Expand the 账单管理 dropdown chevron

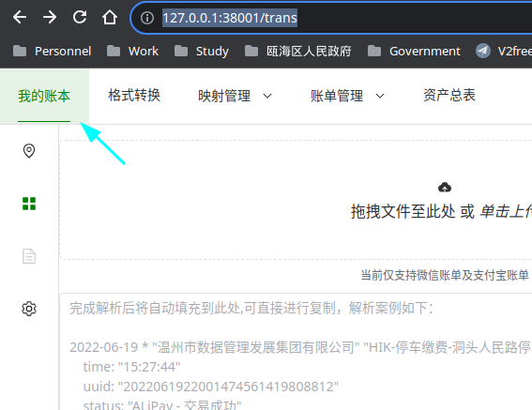pyautogui.click(x=380, y=96)
